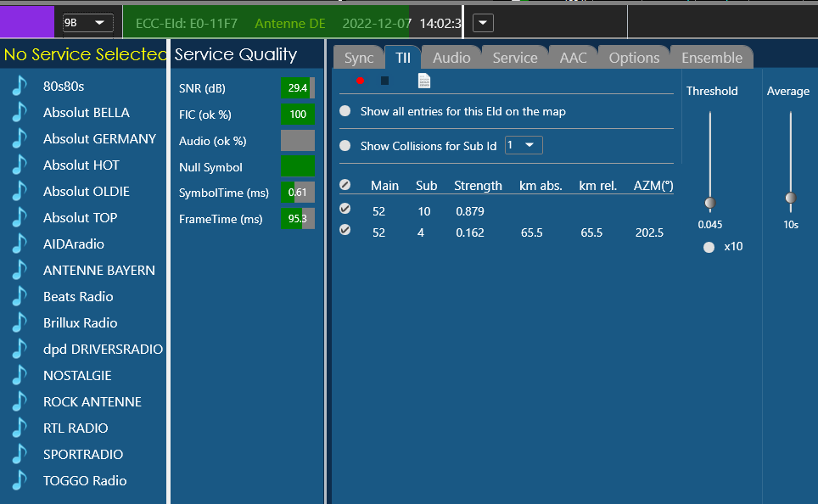Viewport: 818px width, 504px height.
Task: Click the km rel. column header
Action: [x=598, y=186]
